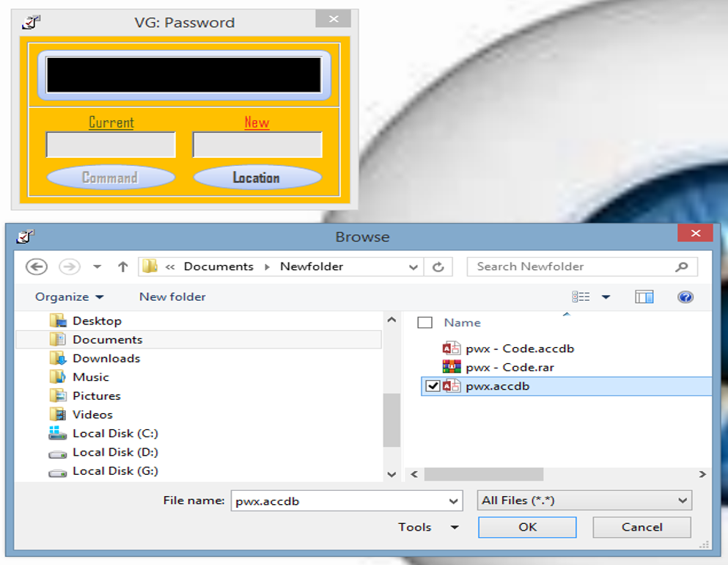
Task: Open Help with the question mark icon
Action: [685, 296]
